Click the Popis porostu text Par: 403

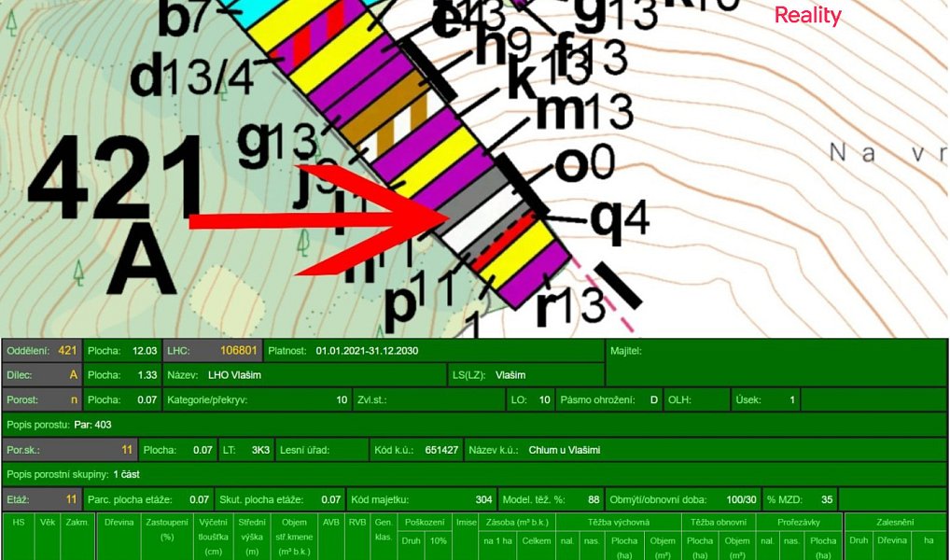coord(92,425)
